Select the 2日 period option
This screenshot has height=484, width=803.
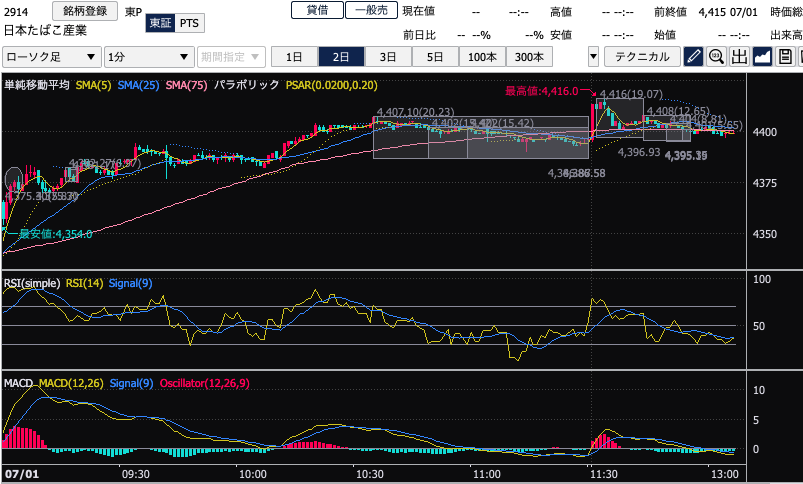(x=341, y=57)
